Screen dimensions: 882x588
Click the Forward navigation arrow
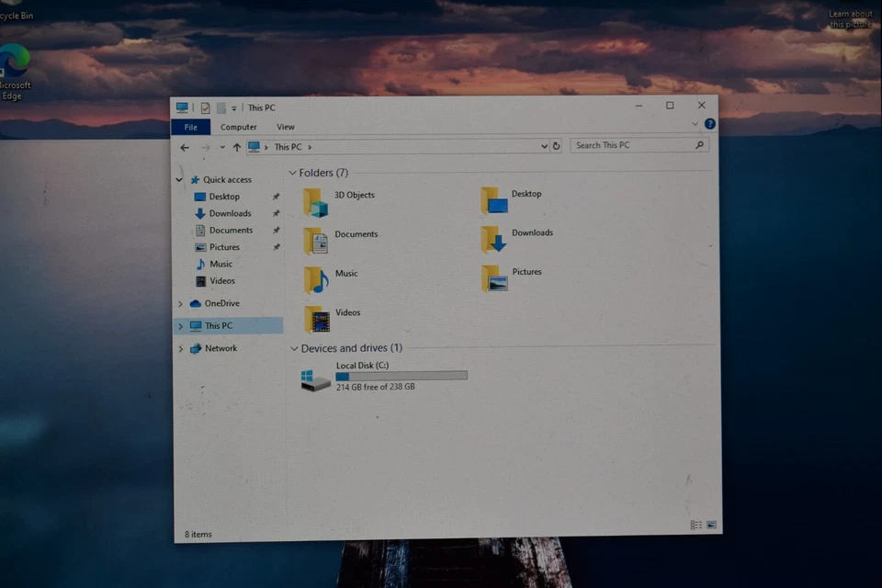pos(205,147)
